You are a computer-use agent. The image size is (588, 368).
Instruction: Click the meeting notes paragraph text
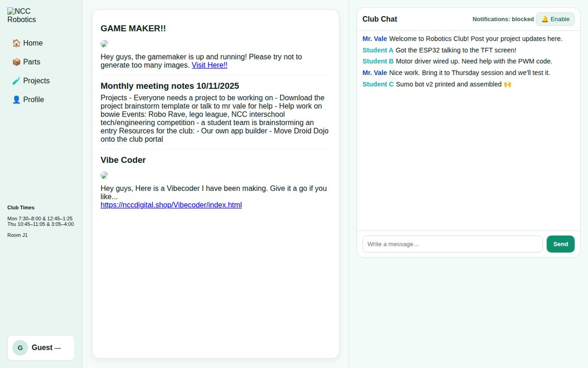[216, 118]
